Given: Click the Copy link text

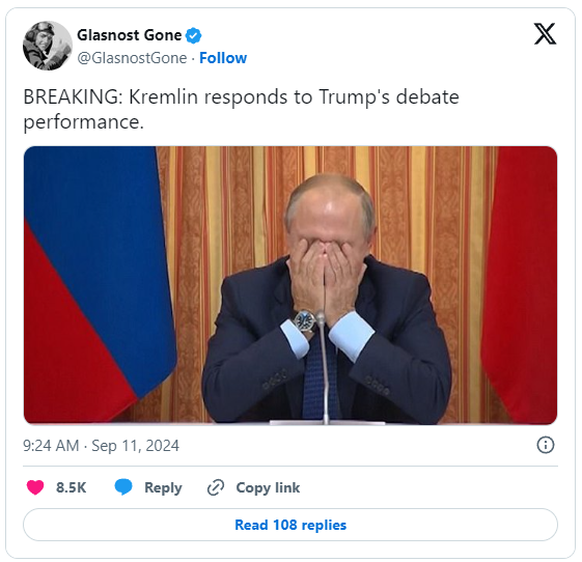Looking at the screenshot, I should (268, 488).
